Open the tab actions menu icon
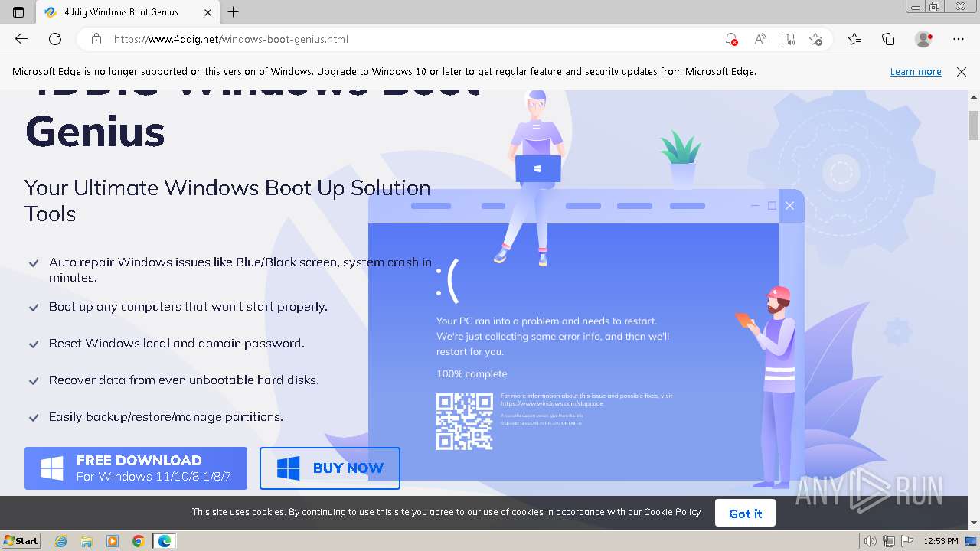The height and width of the screenshot is (551, 980). (x=18, y=12)
